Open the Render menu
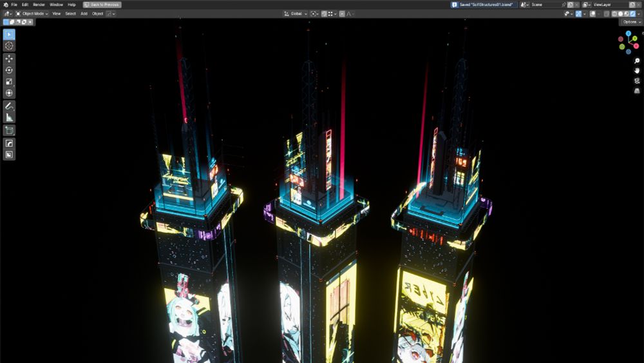Viewport: 644px width, 363px height. [39, 5]
